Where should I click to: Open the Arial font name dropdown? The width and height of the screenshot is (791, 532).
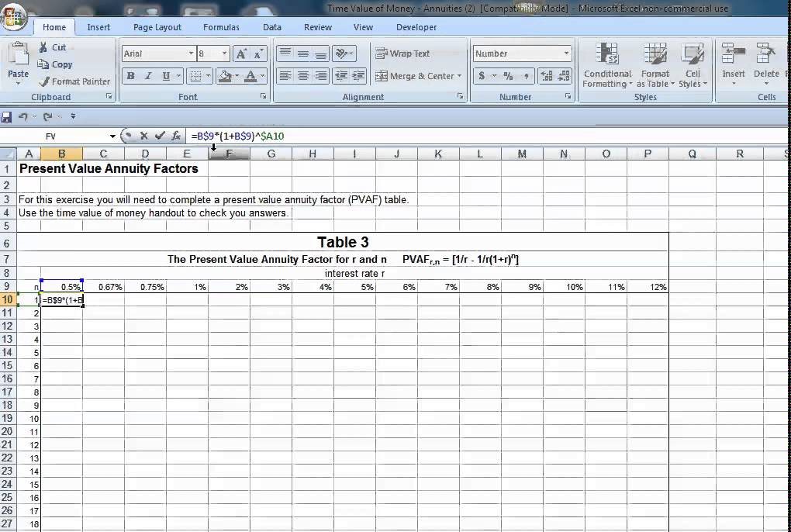click(192, 54)
